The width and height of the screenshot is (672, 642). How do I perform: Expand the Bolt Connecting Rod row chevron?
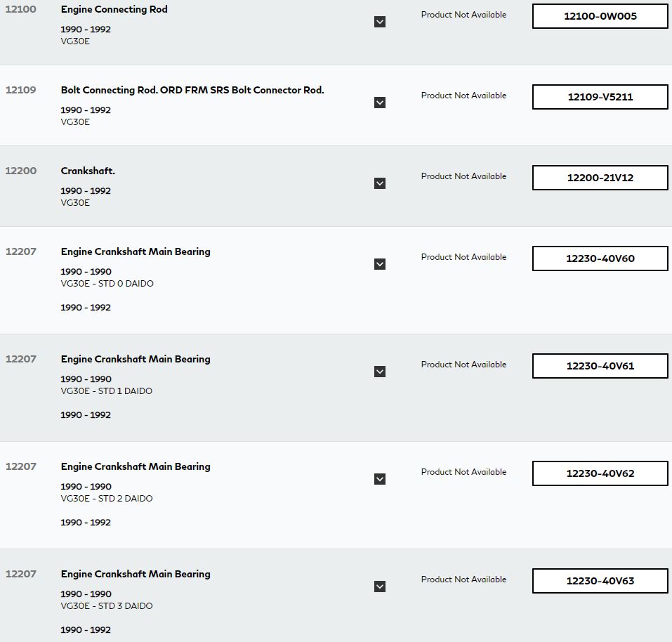pos(380,103)
